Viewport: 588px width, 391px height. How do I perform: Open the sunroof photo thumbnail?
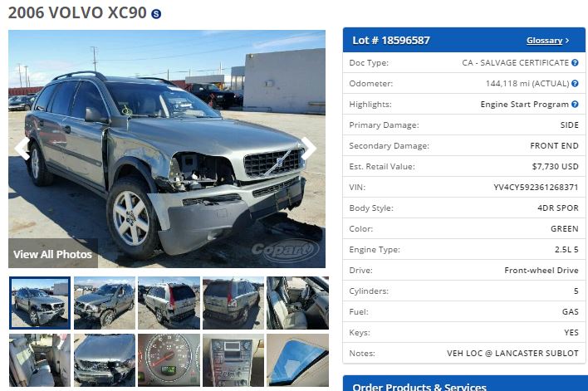(298, 360)
